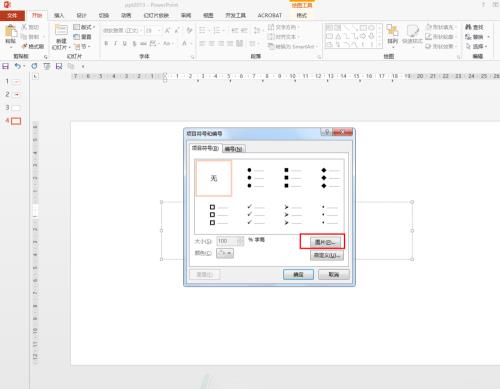500x389 pixels.
Task: Click the font color A button
Action: coord(184,43)
